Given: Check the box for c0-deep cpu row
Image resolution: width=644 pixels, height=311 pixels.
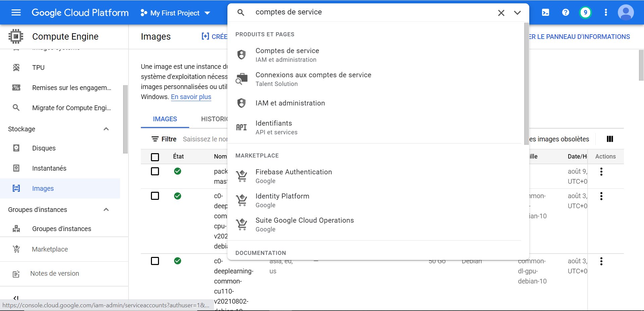Looking at the screenshot, I should [x=155, y=196].
